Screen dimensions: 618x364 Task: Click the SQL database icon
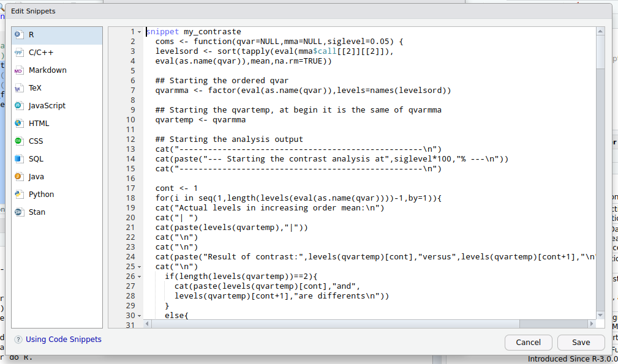(x=18, y=158)
